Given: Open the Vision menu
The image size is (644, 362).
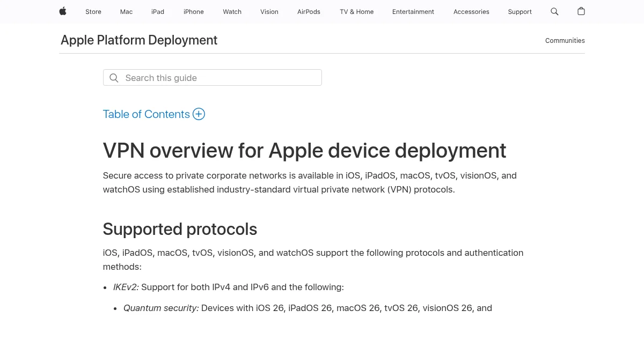Looking at the screenshot, I should pos(269,12).
